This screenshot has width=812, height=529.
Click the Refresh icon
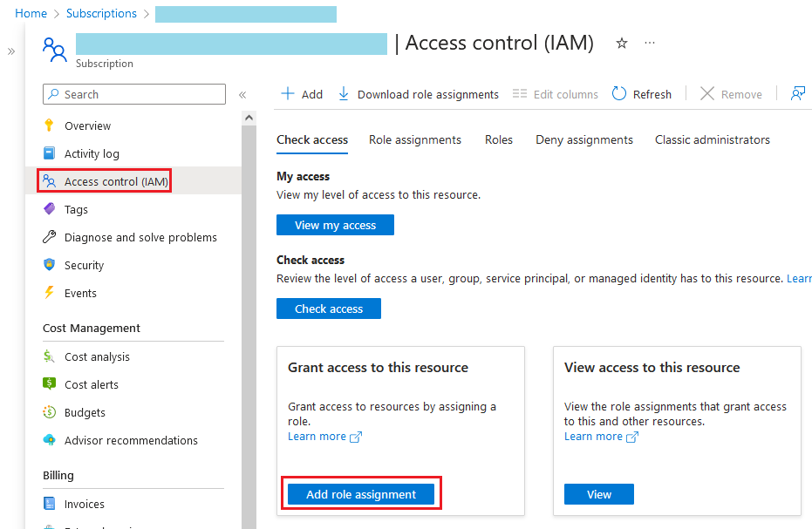[619, 94]
